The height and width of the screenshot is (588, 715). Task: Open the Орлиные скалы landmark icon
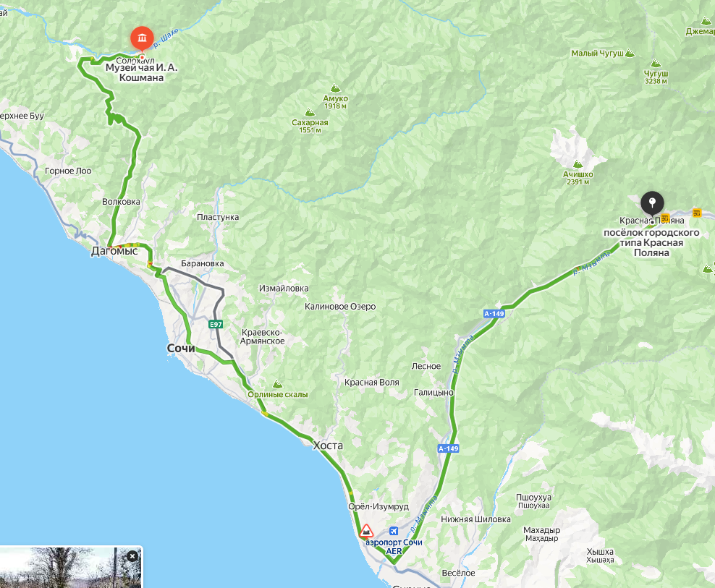[x=277, y=384]
